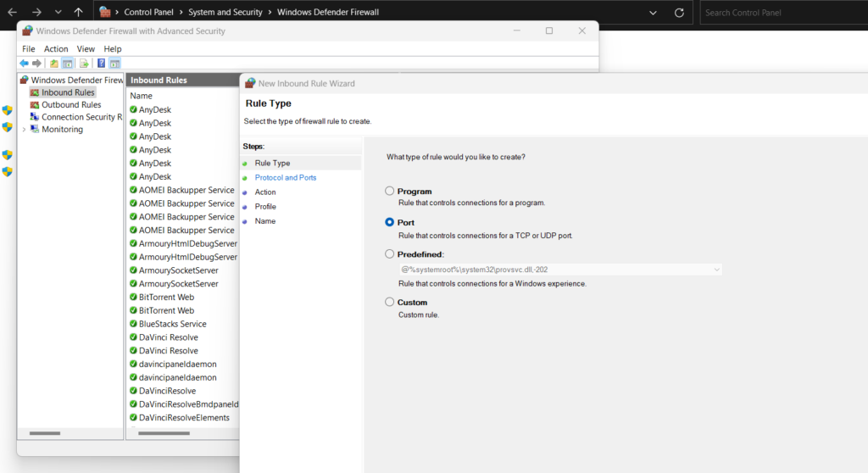The width and height of the screenshot is (868, 473).
Task: Click the green check beside DaVinciResolveBmdpaneld
Action: point(133,403)
